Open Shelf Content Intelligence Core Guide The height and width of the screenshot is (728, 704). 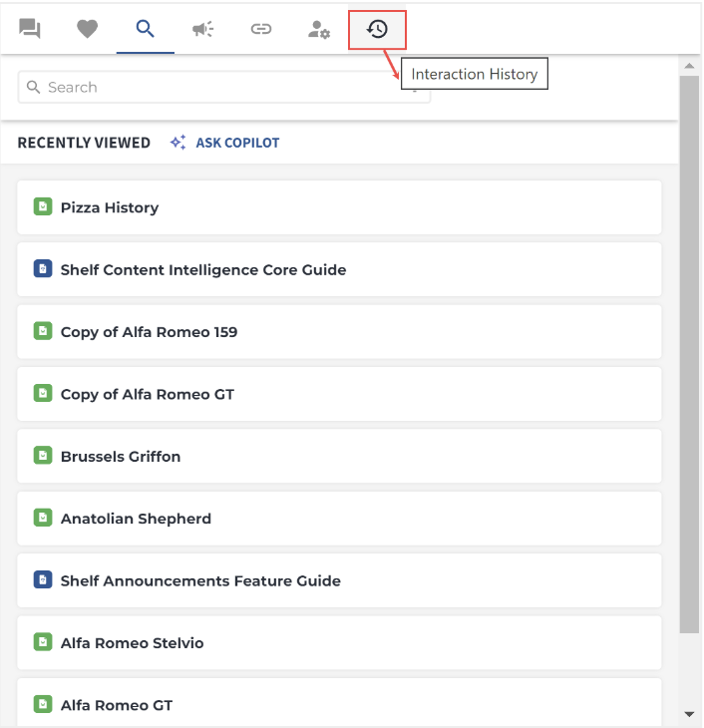pyautogui.click(x=339, y=269)
